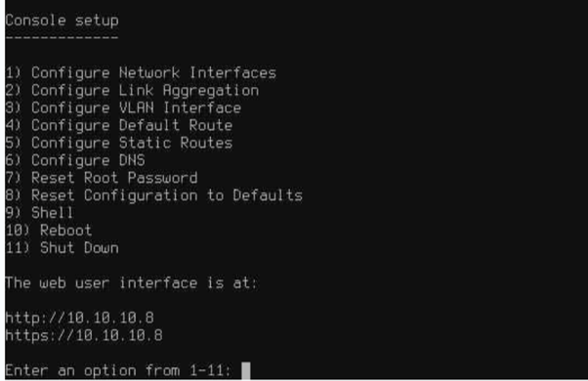The width and height of the screenshot is (588, 381).
Task: Select Configure DNS option
Action: coord(75,160)
